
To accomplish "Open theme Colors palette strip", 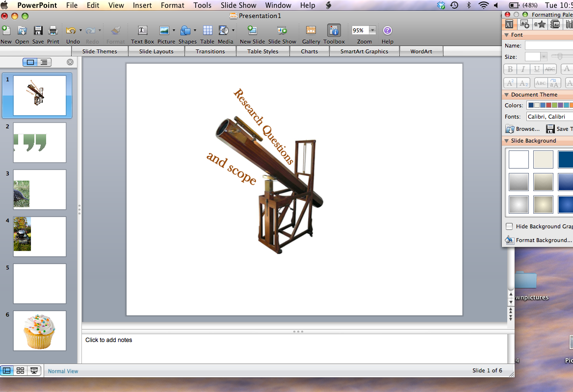I will point(549,105).
